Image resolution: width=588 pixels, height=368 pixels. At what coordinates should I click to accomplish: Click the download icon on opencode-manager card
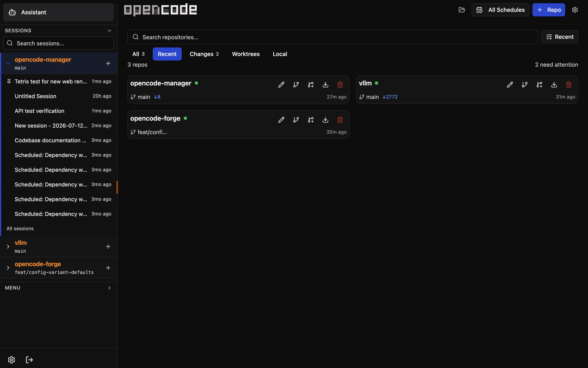[325, 85]
